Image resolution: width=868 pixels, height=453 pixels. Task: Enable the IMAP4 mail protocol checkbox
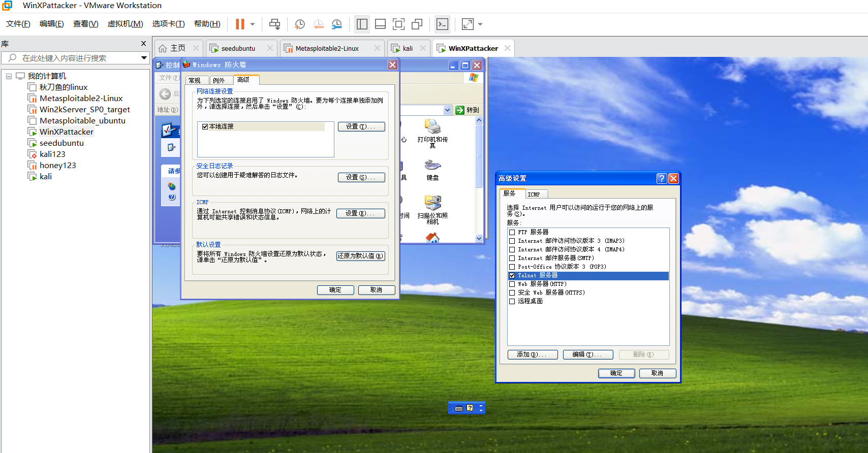pyautogui.click(x=512, y=249)
